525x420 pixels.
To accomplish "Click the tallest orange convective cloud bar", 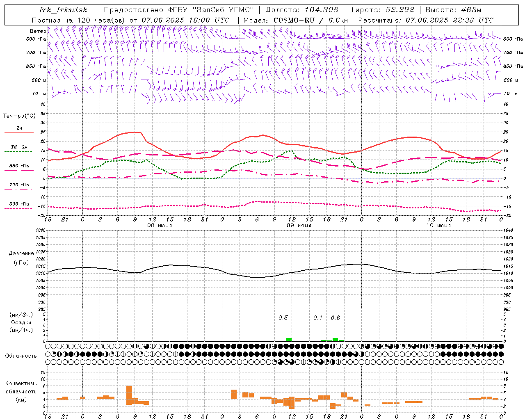I will 129,395.
